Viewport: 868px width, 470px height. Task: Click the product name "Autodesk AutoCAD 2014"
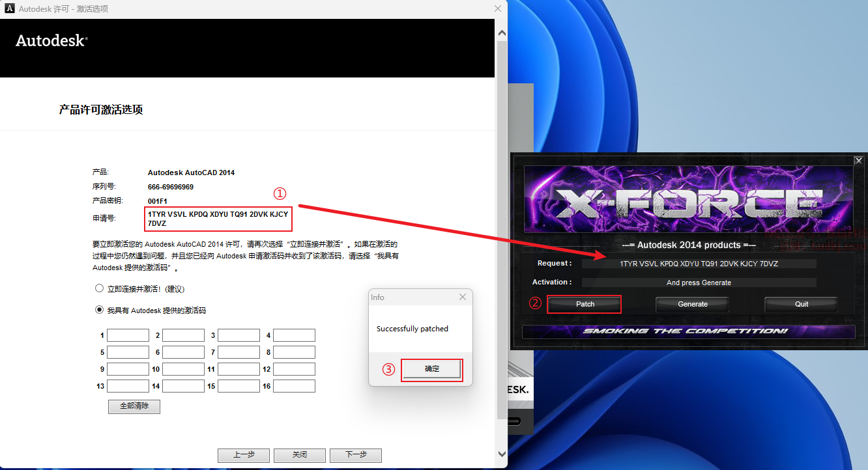[191, 173]
